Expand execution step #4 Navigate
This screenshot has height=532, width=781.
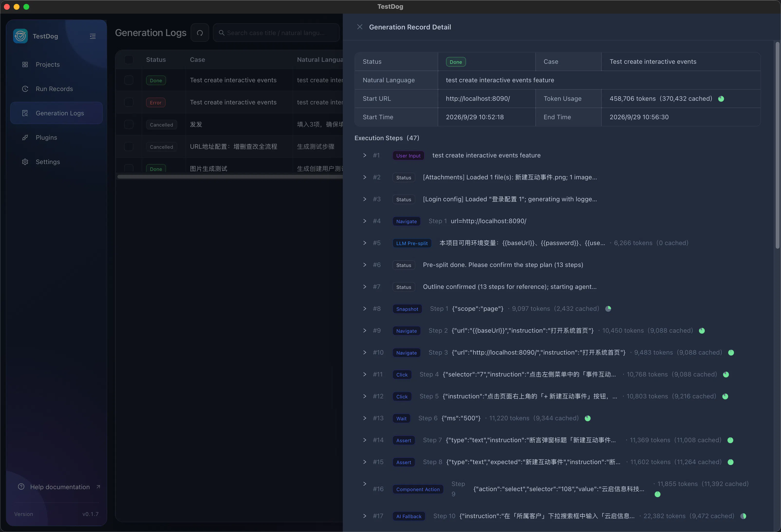coord(365,221)
